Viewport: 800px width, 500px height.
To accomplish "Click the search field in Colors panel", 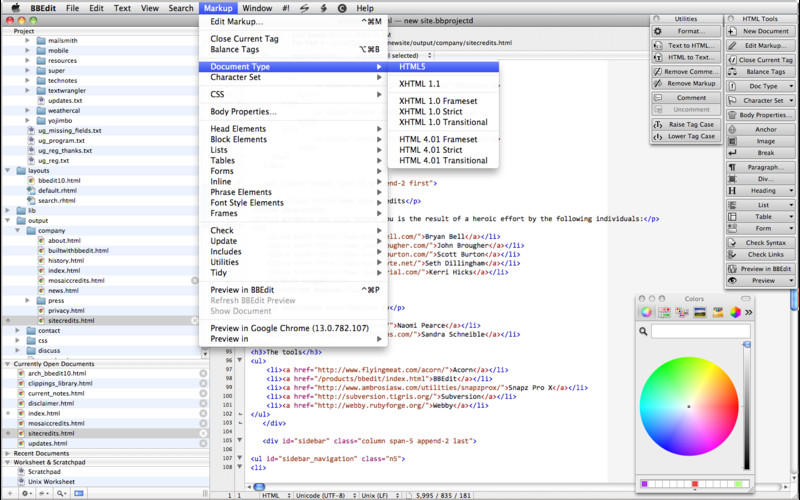I will tap(701, 331).
